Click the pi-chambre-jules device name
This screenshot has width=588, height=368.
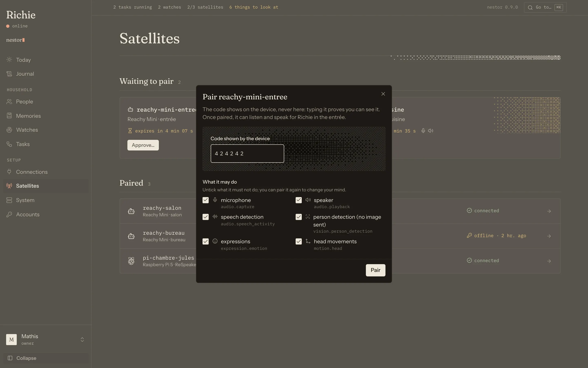click(x=168, y=258)
